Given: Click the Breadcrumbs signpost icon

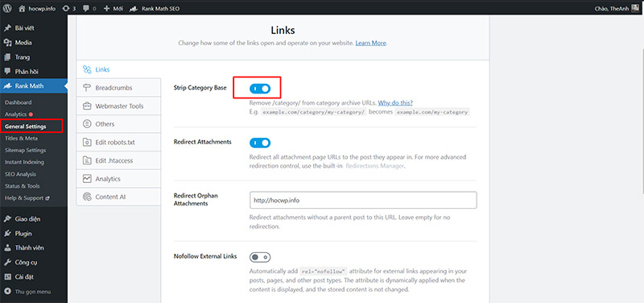Looking at the screenshot, I should click(x=87, y=88).
